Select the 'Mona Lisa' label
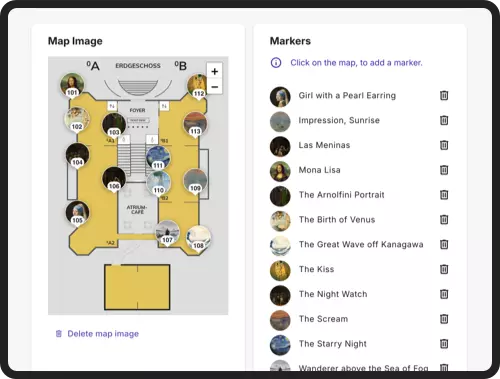 319,170
